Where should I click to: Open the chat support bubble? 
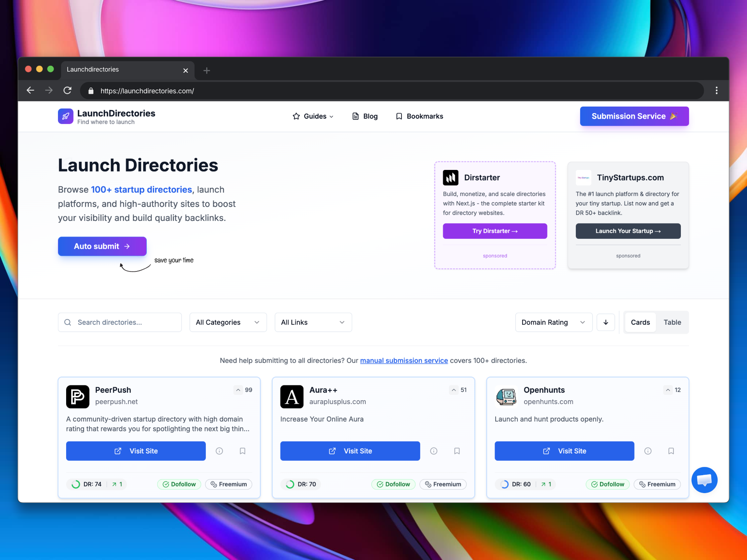705,480
